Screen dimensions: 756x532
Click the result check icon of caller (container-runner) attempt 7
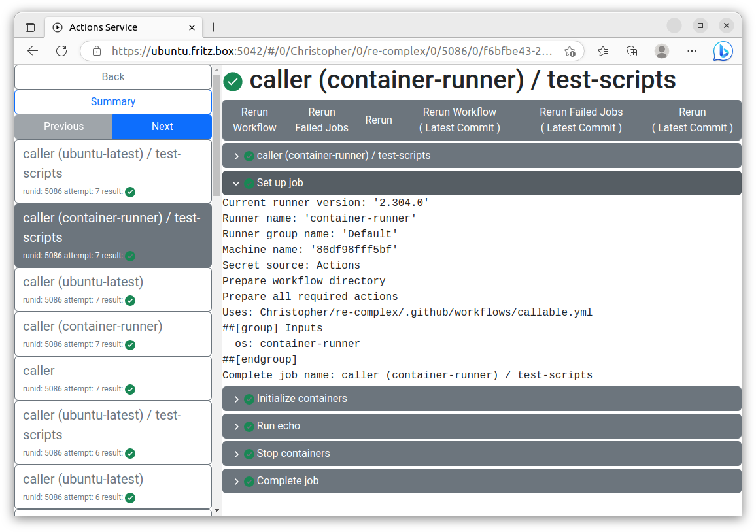point(130,345)
